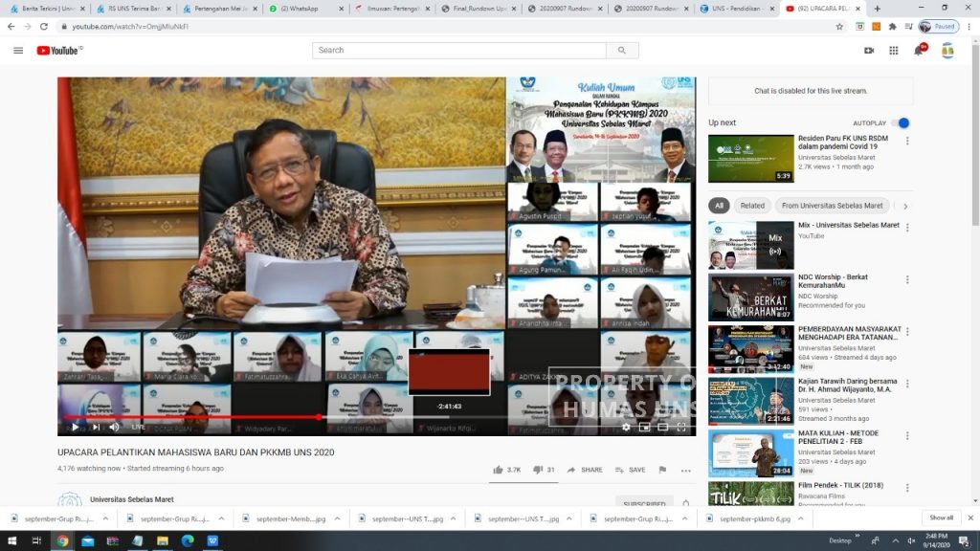The image size is (980, 551).
Task: Dislike the video with thumbs down
Action: (538, 470)
